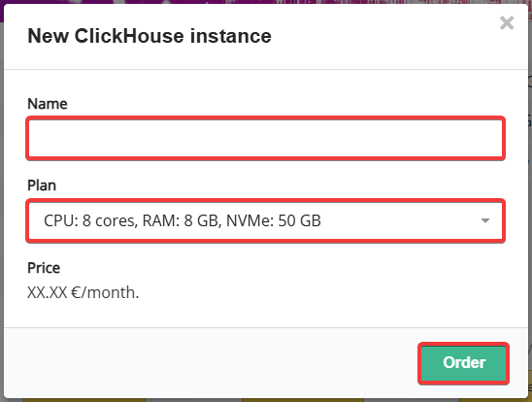The height and width of the screenshot is (402, 532).
Task: Open the Plan dropdown
Action: [265, 220]
